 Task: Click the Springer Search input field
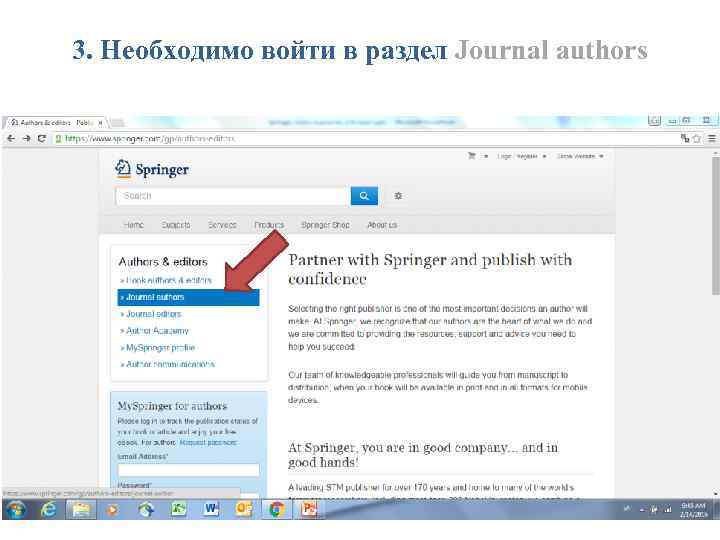(233, 196)
